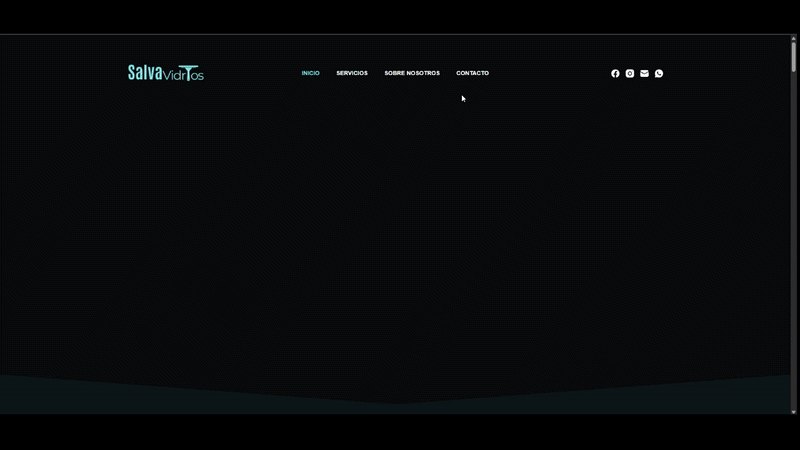Select SOBRE NOSOTROS in navigation
The width and height of the screenshot is (800, 450).
pos(412,73)
